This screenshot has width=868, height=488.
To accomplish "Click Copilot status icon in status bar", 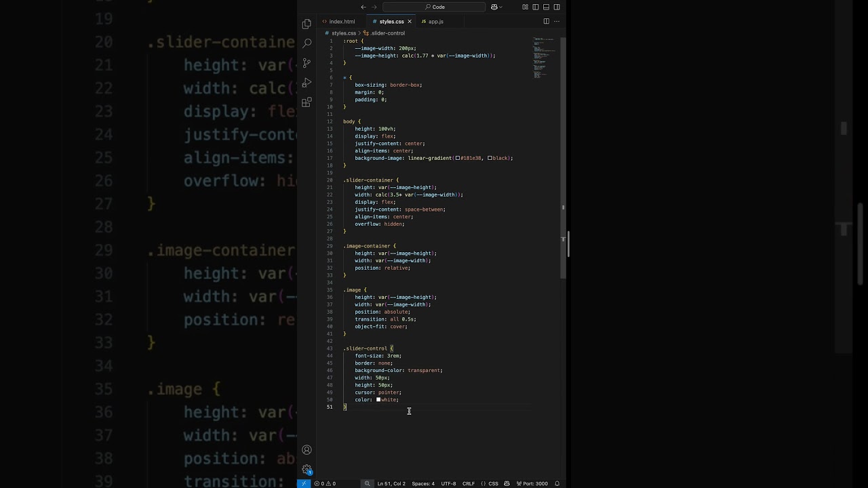I will tap(507, 483).
